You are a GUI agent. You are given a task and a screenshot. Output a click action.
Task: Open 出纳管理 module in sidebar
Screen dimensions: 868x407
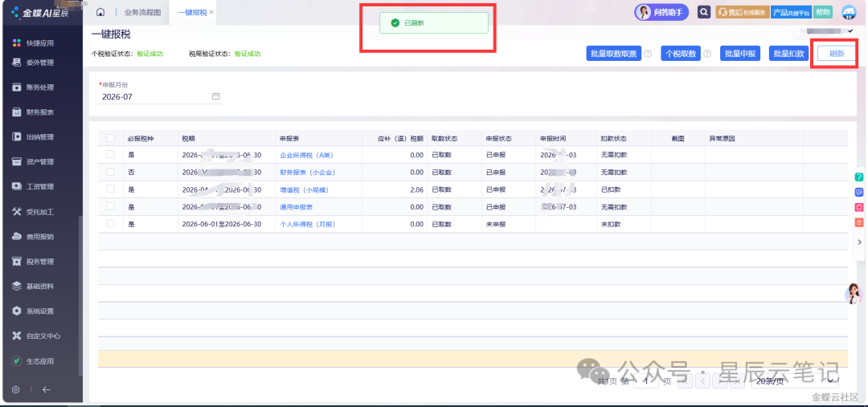33,137
